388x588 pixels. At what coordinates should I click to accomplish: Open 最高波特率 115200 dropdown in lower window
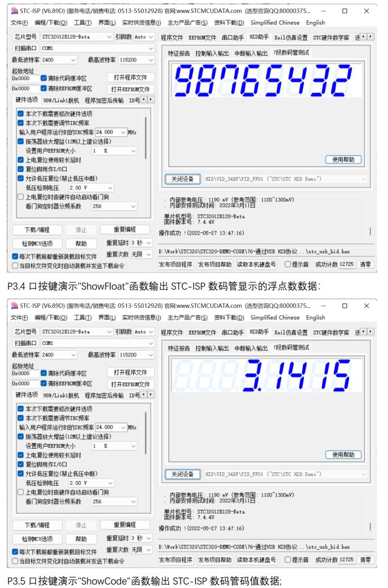pos(136,355)
